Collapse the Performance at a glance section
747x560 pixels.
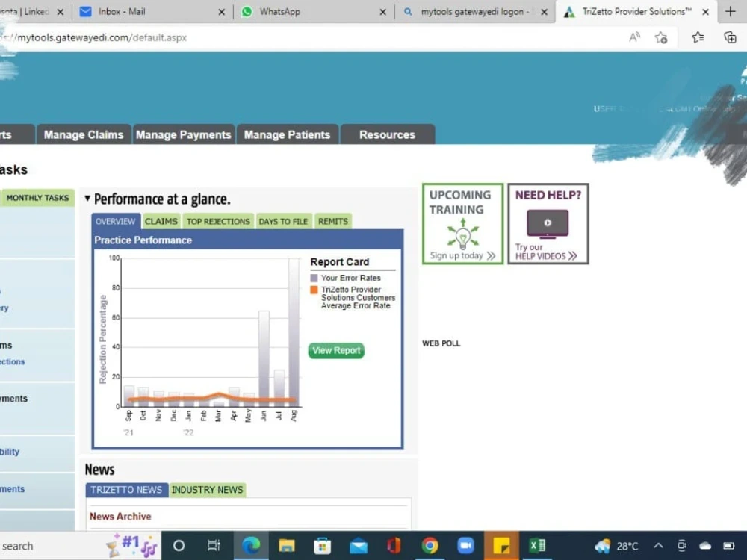tap(87, 198)
